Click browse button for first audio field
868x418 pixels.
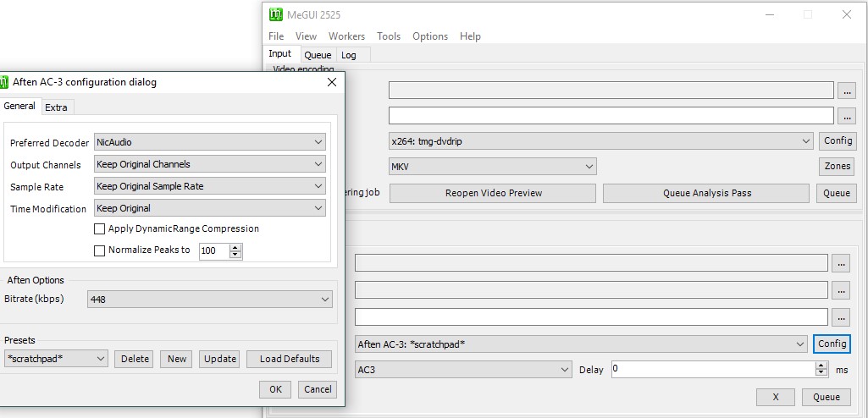840,263
